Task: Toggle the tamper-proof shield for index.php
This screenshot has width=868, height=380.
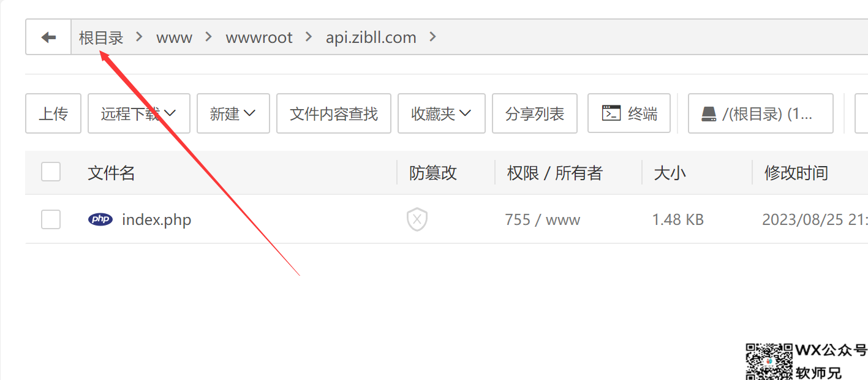Action: coord(417,219)
